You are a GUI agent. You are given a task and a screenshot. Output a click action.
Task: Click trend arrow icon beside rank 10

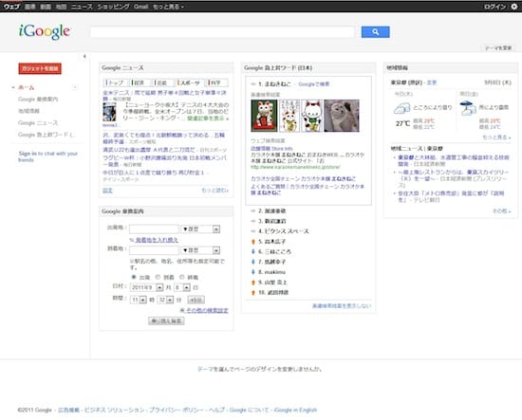tap(253, 293)
